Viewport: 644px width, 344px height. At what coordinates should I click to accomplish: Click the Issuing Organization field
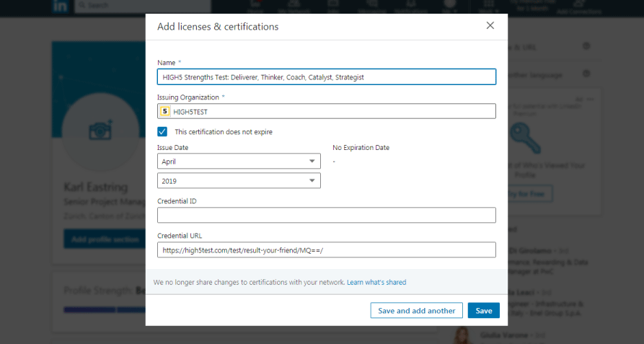pyautogui.click(x=327, y=111)
